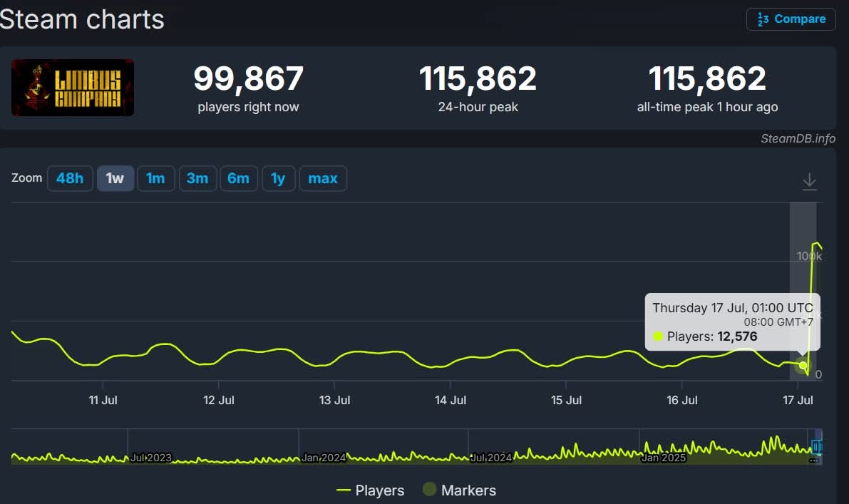Viewport: 849px width, 504px height.
Task: Click the highlighted data point on 17 Jul
Action: pos(803,366)
